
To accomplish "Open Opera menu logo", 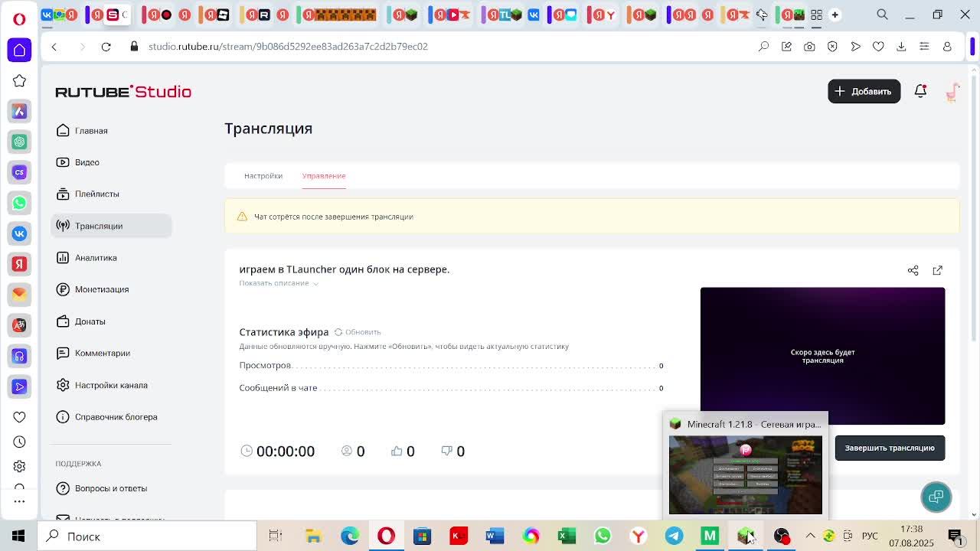I will [x=19, y=18].
